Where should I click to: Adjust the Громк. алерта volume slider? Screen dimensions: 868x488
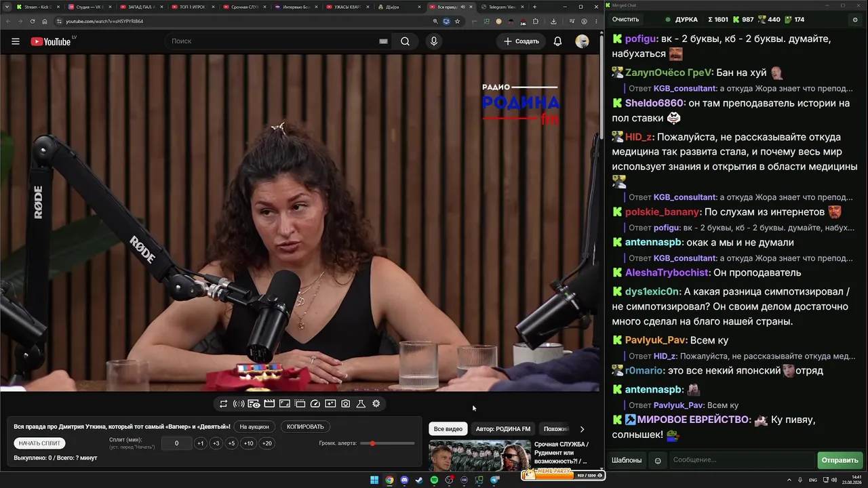(389, 443)
